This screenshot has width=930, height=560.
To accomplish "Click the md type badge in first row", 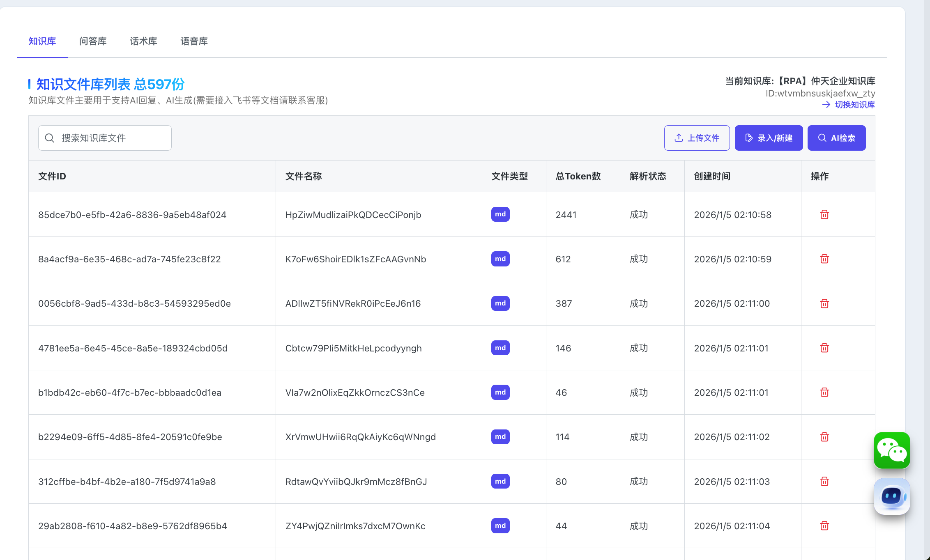I will (500, 214).
